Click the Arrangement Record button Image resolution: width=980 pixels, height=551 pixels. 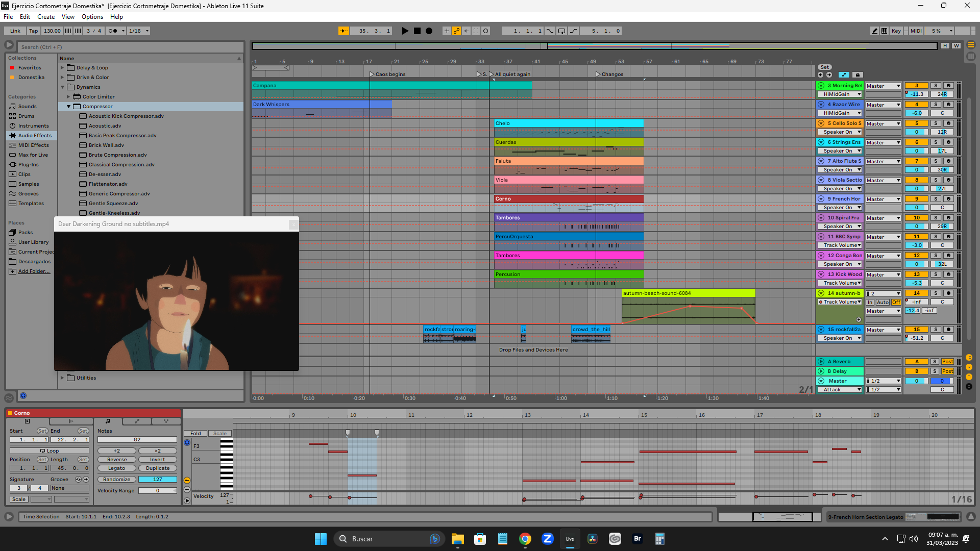coord(429,31)
